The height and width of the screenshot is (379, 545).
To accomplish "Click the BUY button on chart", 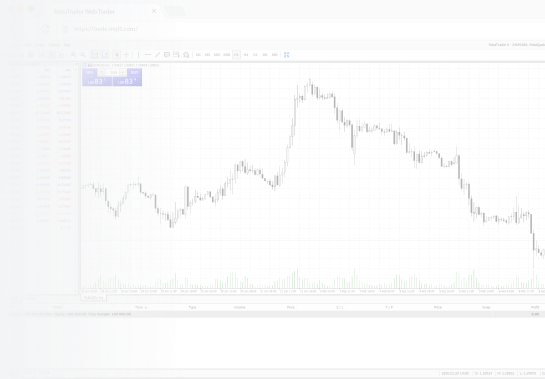I will point(135,72).
